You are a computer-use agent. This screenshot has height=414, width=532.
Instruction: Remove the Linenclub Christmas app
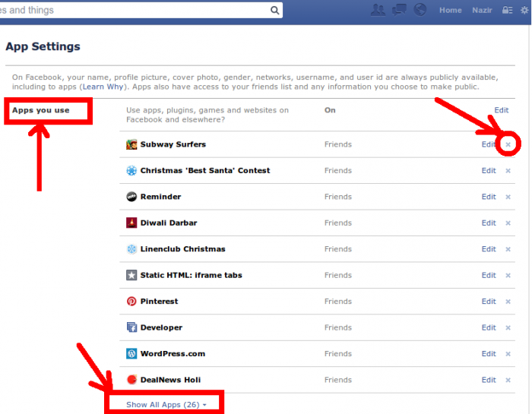[508, 249]
